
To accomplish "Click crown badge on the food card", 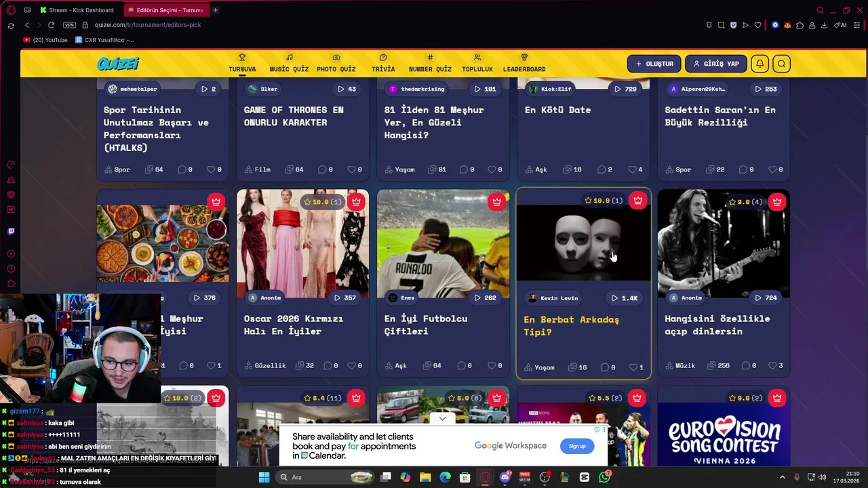I will (x=216, y=201).
